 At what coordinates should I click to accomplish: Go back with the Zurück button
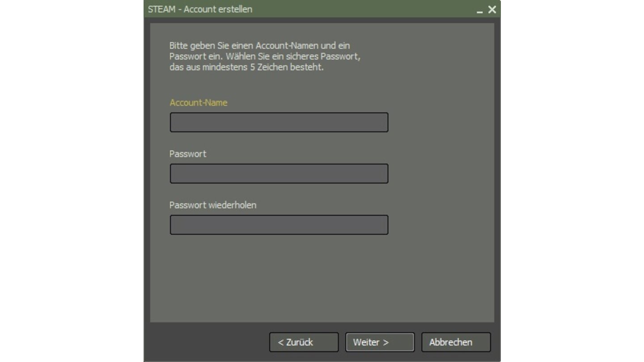click(x=304, y=342)
